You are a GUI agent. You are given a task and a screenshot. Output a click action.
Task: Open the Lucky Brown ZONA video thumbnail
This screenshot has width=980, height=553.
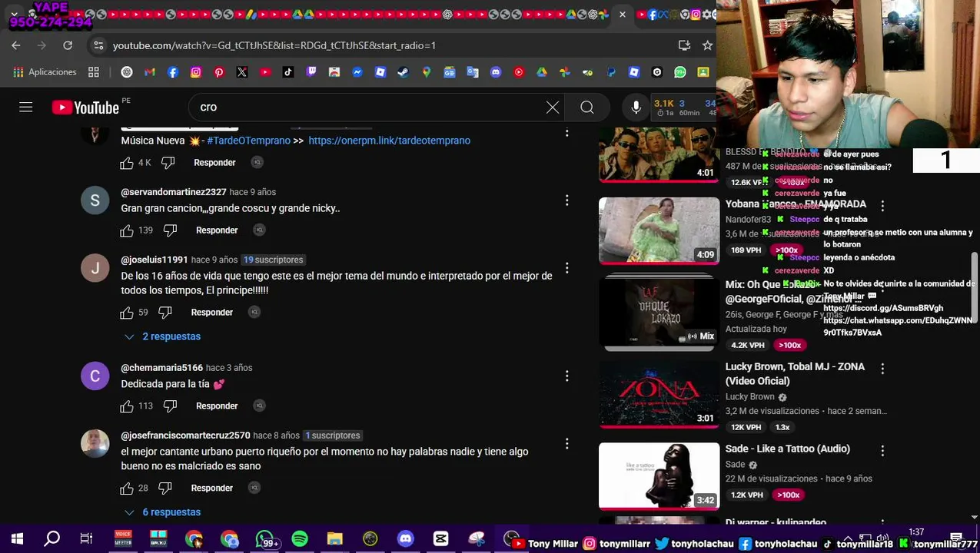[x=659, y=395]
